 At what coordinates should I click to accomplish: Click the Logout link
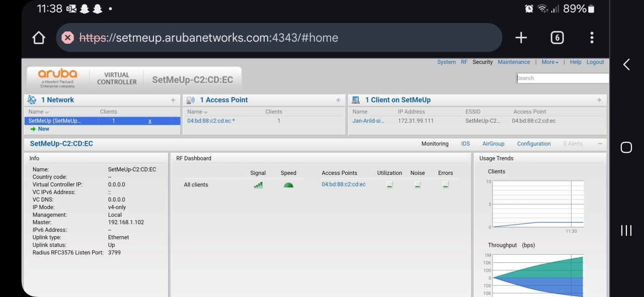tap(595, 62)
